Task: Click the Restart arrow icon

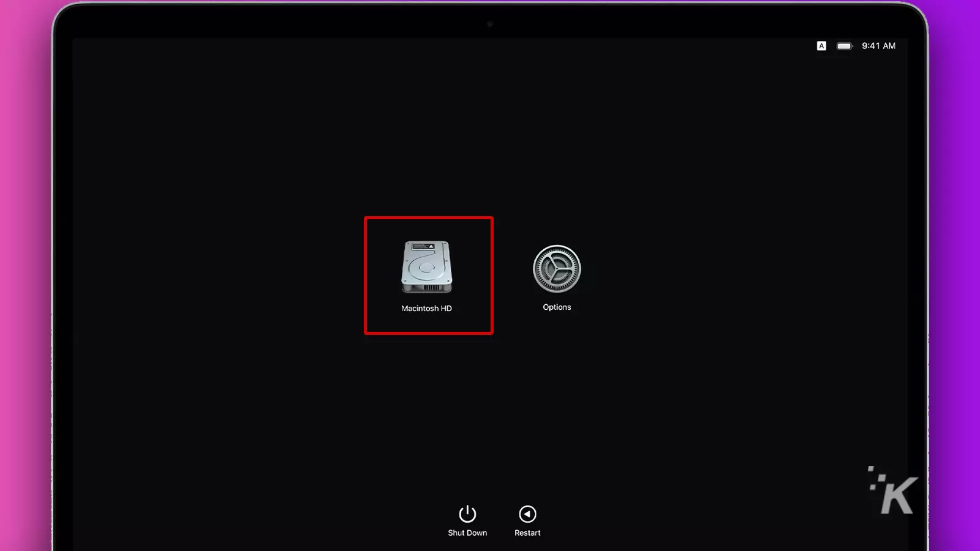Action: [x=527, y=514]
